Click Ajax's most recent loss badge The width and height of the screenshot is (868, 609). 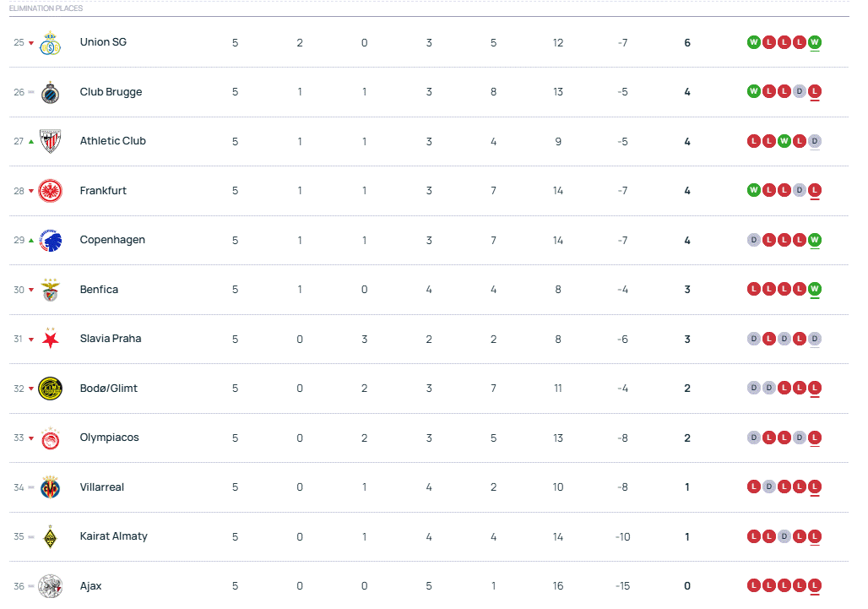tap(815, 586)
